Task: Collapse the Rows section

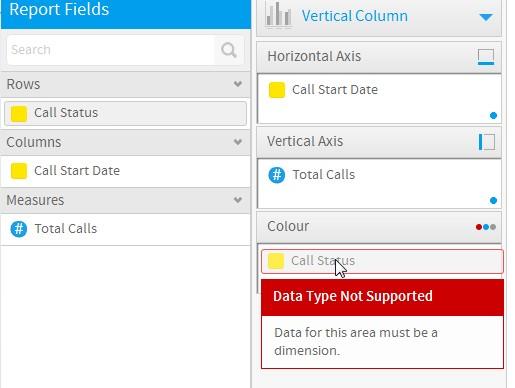Action: coord(238,84)
